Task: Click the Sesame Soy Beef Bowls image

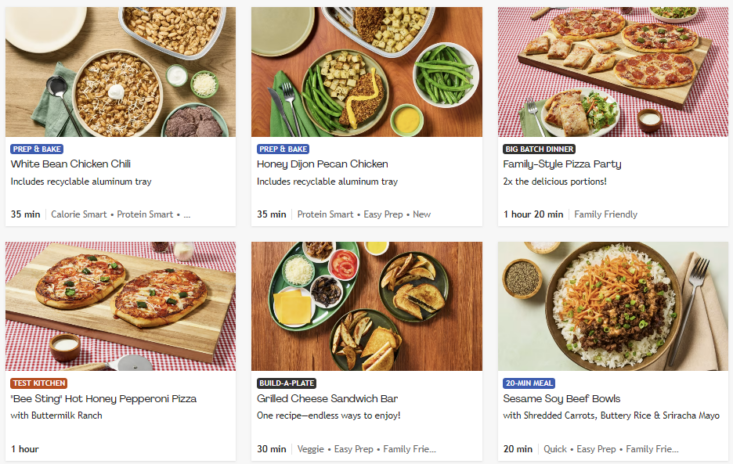Action: (x=613, y=306)
